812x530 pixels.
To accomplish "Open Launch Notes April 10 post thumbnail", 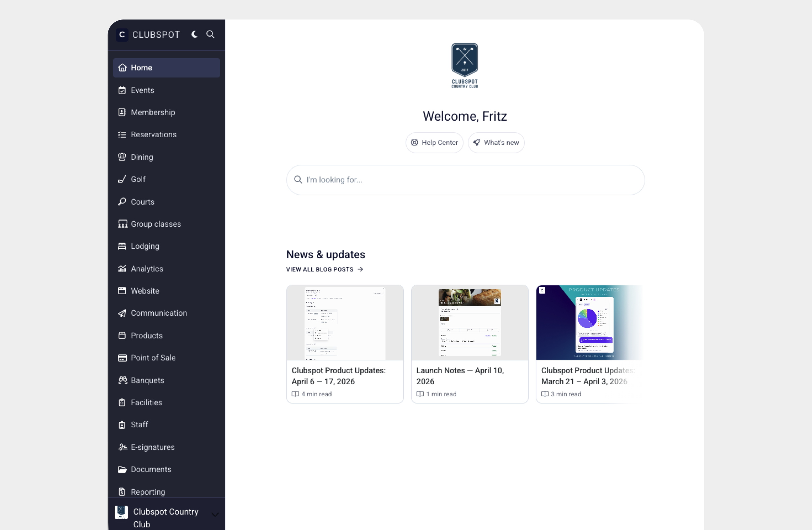I will (469, 322).
